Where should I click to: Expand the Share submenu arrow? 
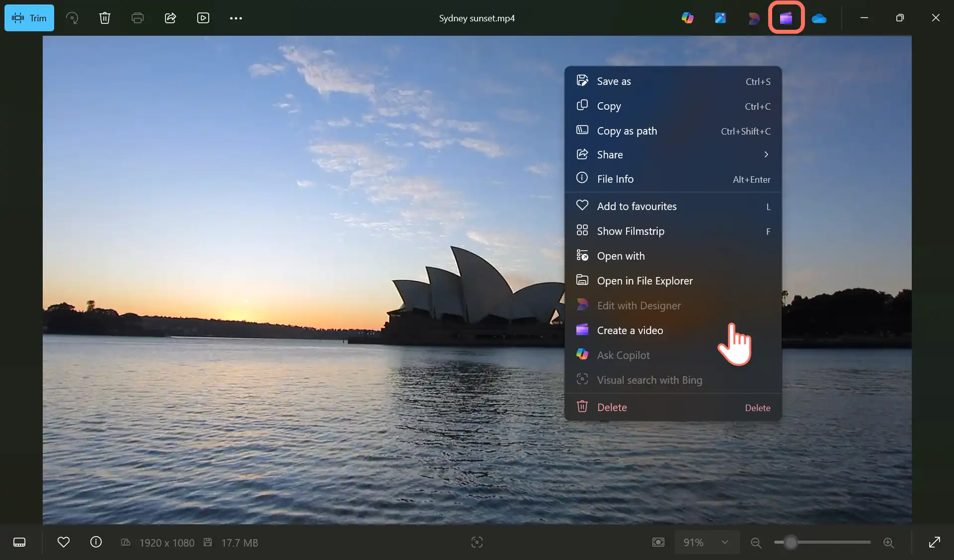coord(766,154)
